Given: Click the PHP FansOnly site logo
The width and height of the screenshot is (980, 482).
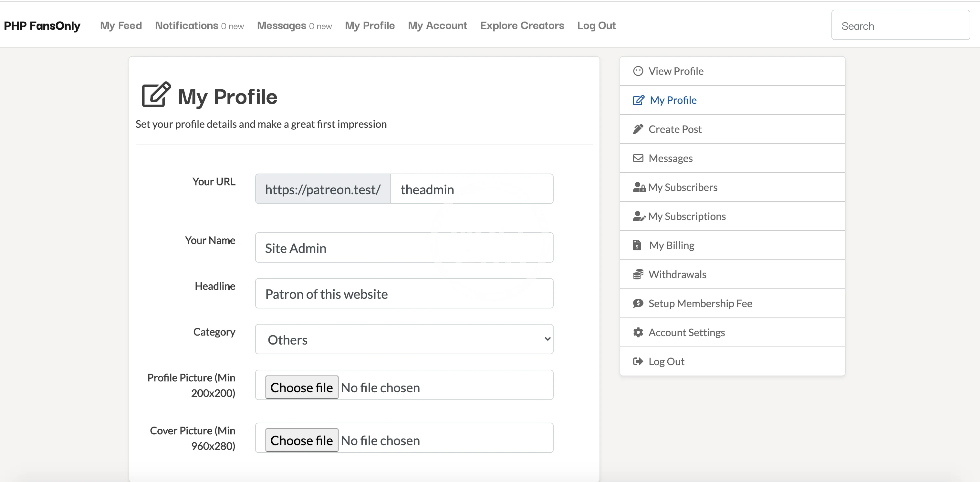Looking at the screenshot, I should [42, 25].
